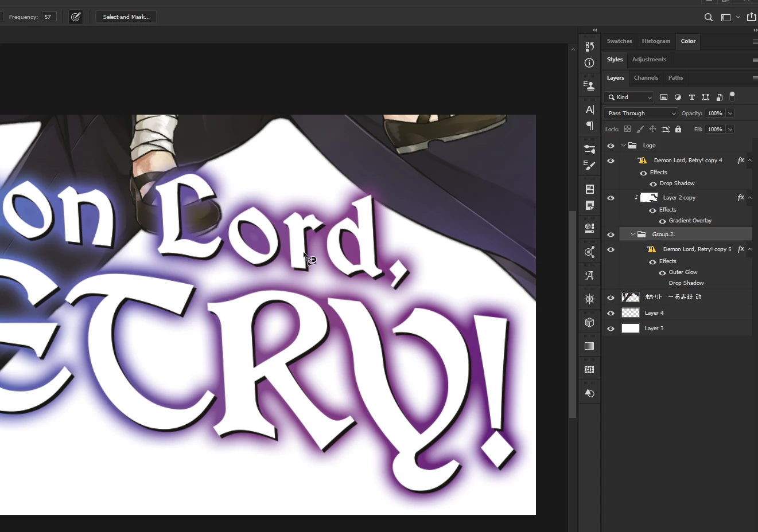
Task: Hide the Demon Lord, Retry! copy 4 layer
Action: [611, 161]
